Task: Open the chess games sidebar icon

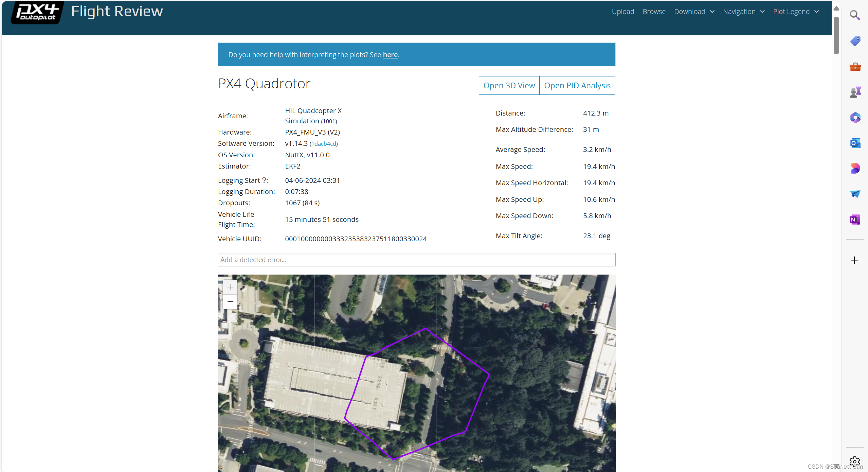Action: tap(855, 92)
